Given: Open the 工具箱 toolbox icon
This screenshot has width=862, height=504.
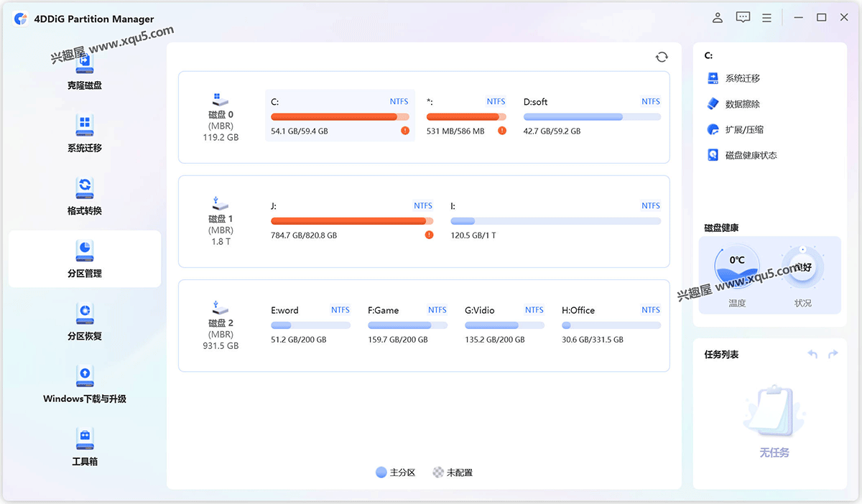Looking at the screenshot, I should 85,438.
